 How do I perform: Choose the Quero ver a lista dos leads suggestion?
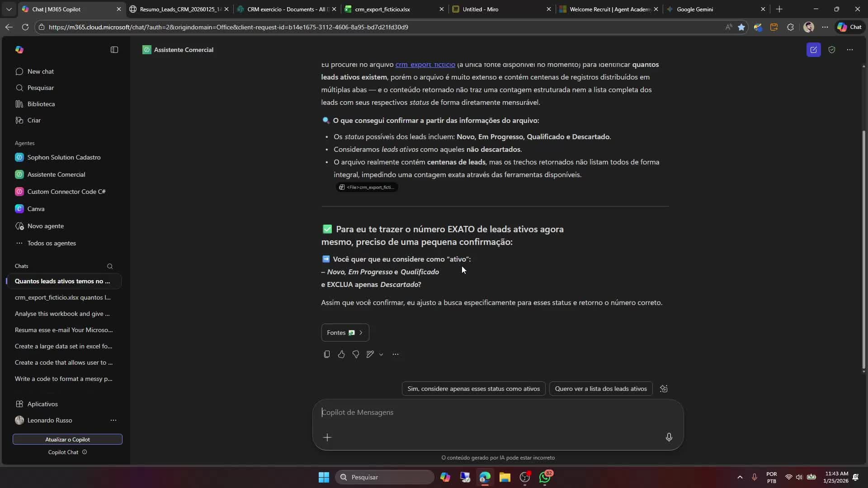pos(601,389)
